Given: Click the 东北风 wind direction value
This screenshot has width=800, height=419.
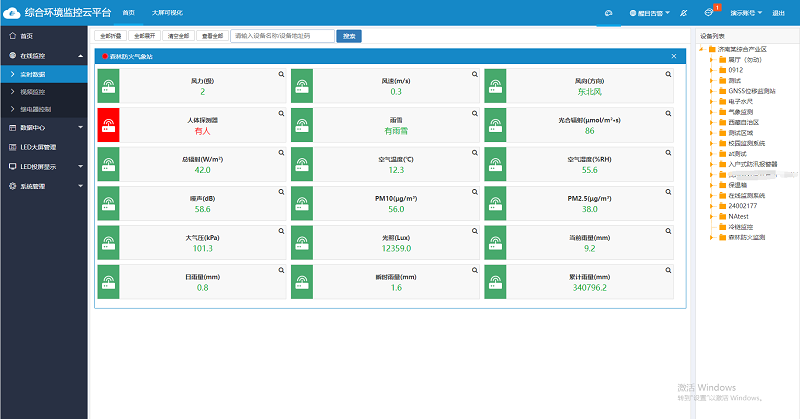Looking at the screenshot, I should 589,92.
